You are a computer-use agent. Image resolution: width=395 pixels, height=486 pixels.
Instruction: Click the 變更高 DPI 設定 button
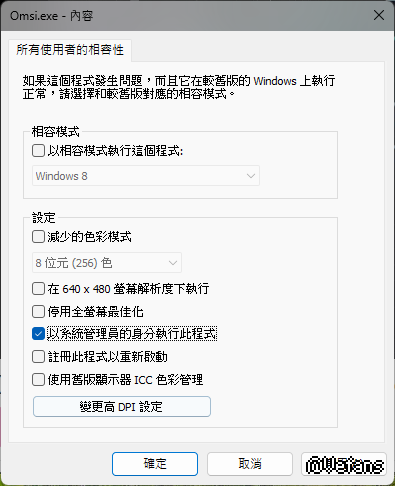click(122, 407)
